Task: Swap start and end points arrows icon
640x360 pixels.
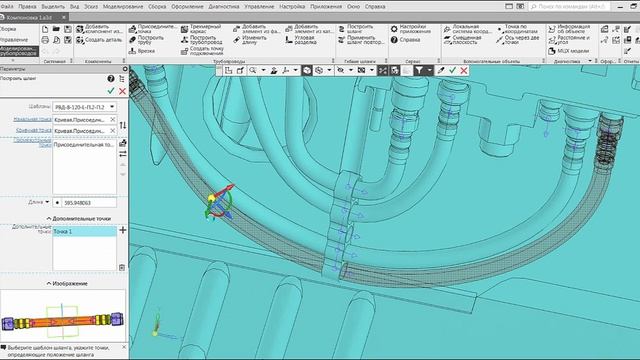Action: click(x=122, y=125)
